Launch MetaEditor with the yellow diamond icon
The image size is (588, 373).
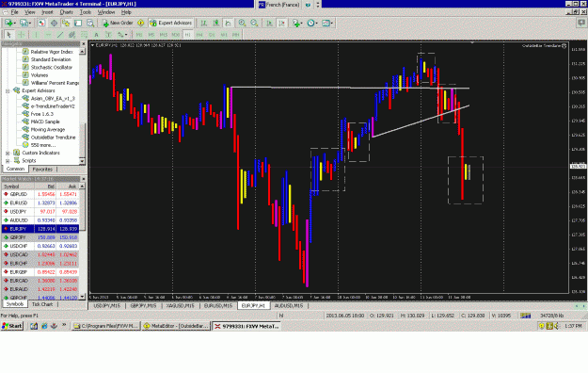[x=140, y=23]
